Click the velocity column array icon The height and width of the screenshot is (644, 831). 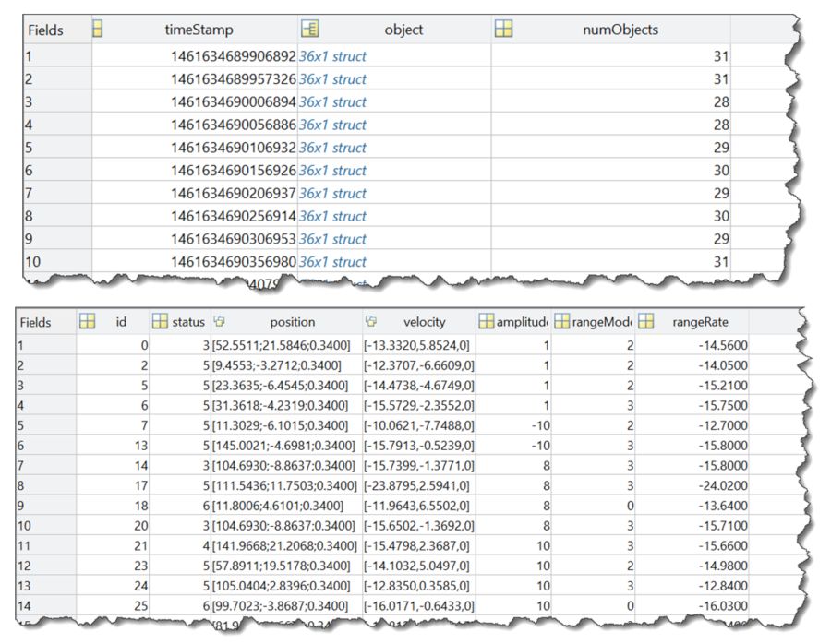371,321
